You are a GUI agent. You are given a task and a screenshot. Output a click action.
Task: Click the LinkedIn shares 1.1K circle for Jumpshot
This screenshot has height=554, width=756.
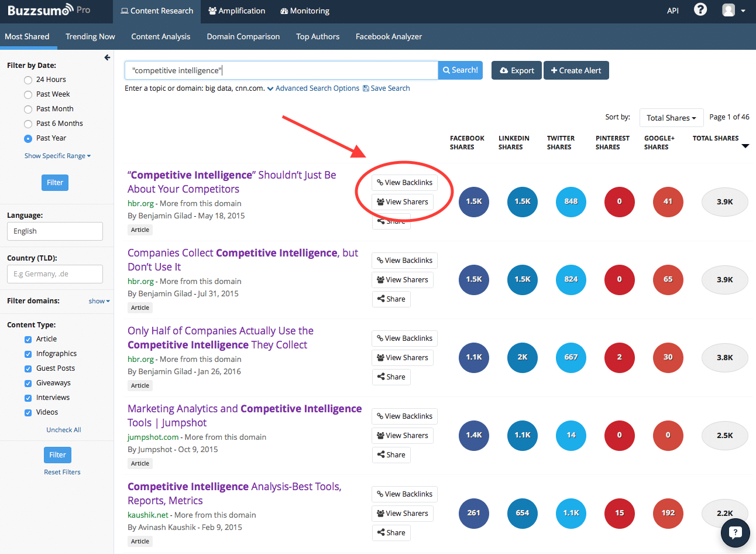[523, 435]
